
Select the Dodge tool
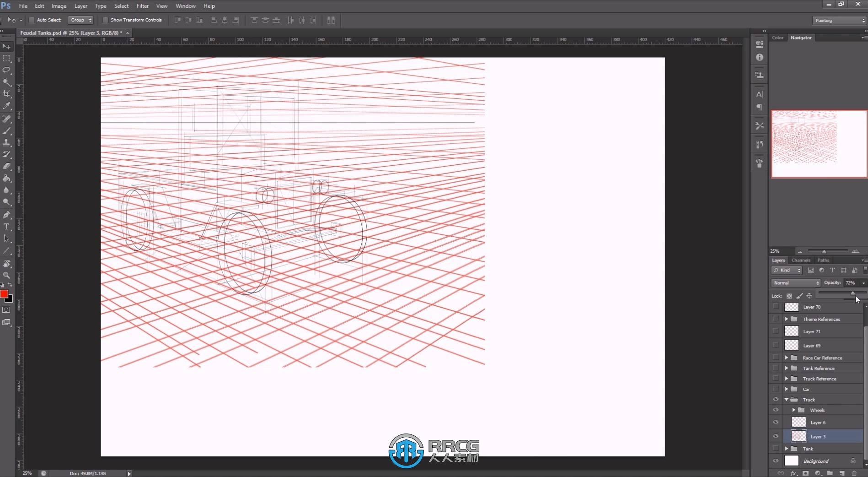coord(6,202)
